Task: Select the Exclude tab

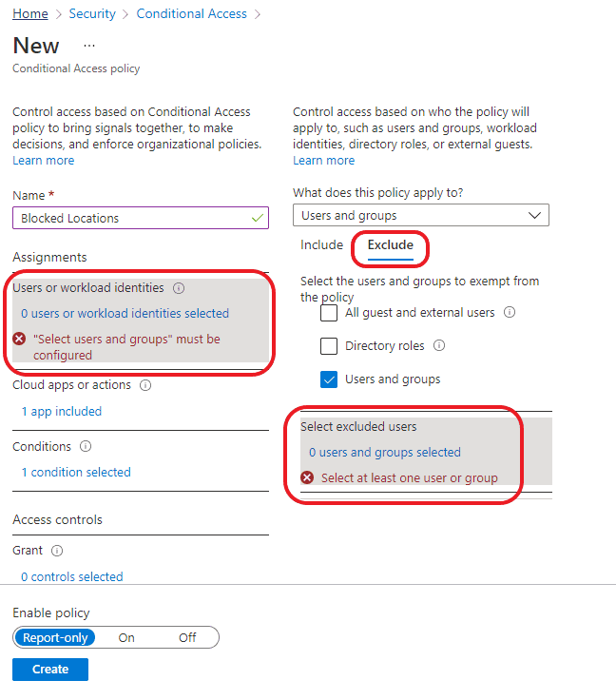Action: [391, 245]
